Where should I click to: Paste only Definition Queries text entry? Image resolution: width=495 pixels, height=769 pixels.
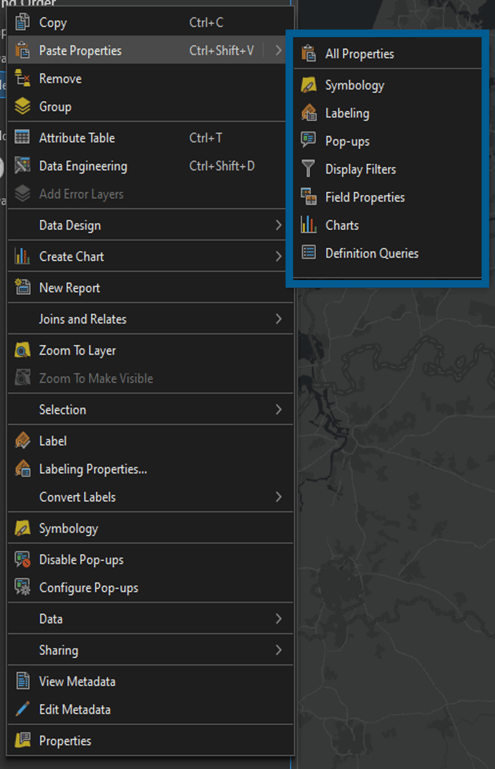pos(372,253)
